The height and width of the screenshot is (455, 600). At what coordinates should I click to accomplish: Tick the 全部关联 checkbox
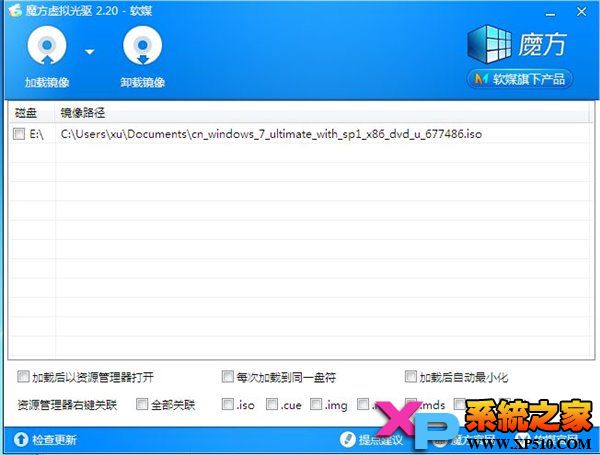pos(142,404)
